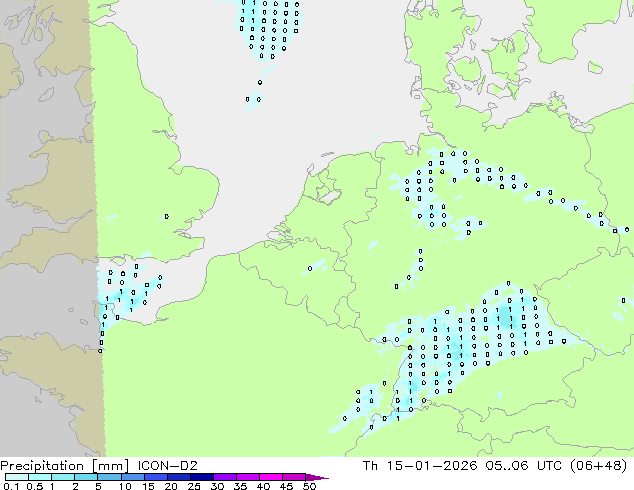Select the 40–45 mm magenta legend swatch
The image size is (634, 490).
[x=271, y=477]
